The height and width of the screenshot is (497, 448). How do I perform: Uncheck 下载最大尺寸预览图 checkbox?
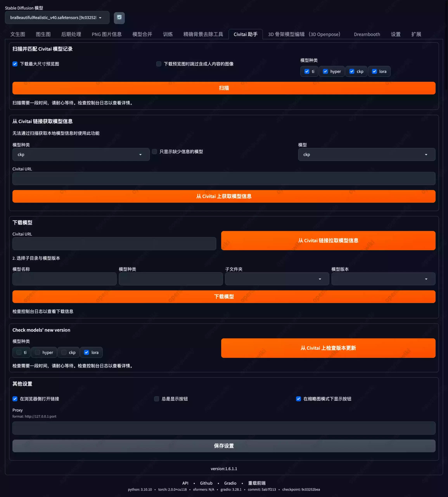[15, 64]
